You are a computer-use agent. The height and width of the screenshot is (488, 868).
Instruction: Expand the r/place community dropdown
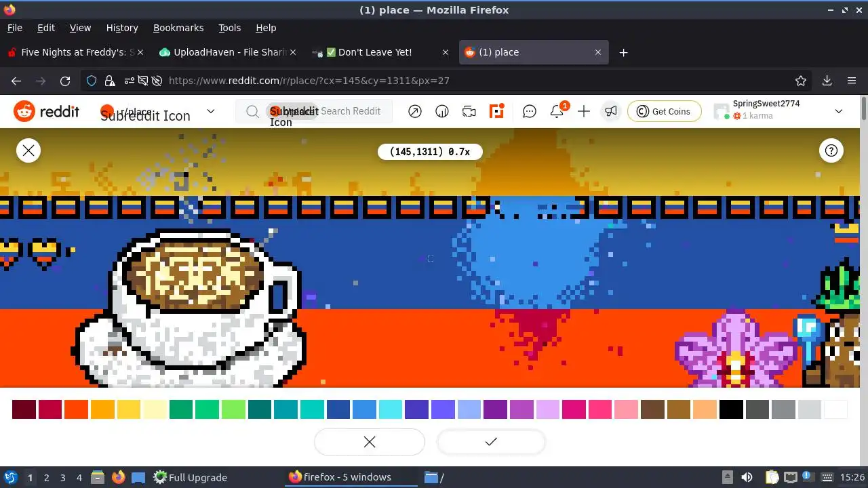click(210, 111)
